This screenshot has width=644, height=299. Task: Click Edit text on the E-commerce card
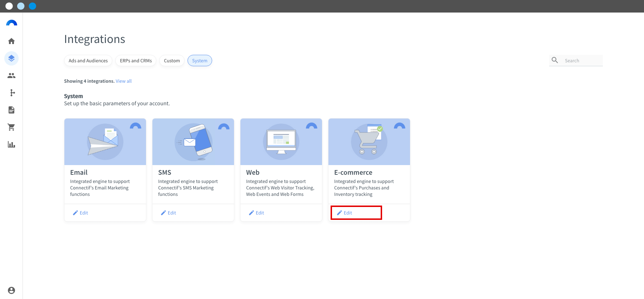point(348,213)
